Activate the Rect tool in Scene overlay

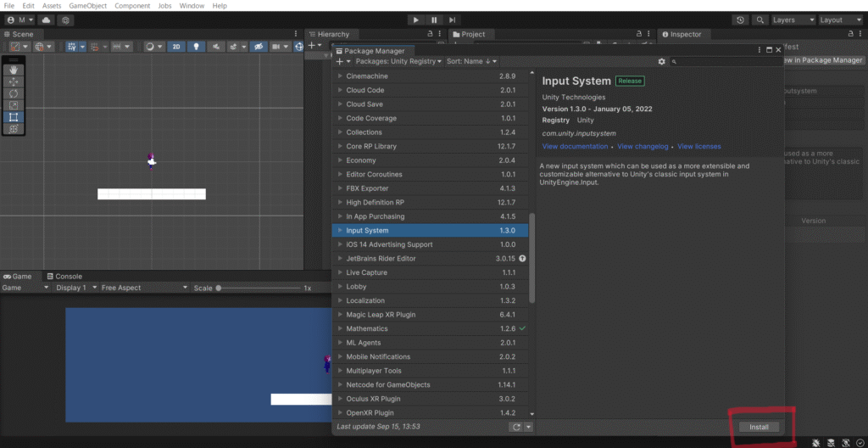tap(14, 117)
